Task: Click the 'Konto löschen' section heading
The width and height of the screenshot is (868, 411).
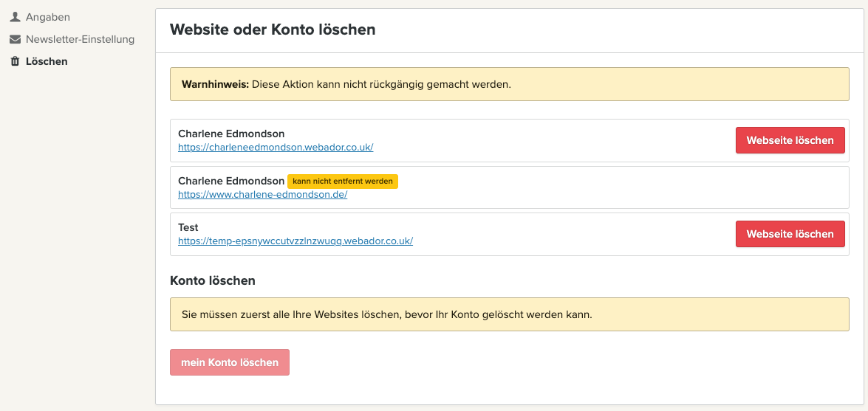Action: tap(213, 280)
